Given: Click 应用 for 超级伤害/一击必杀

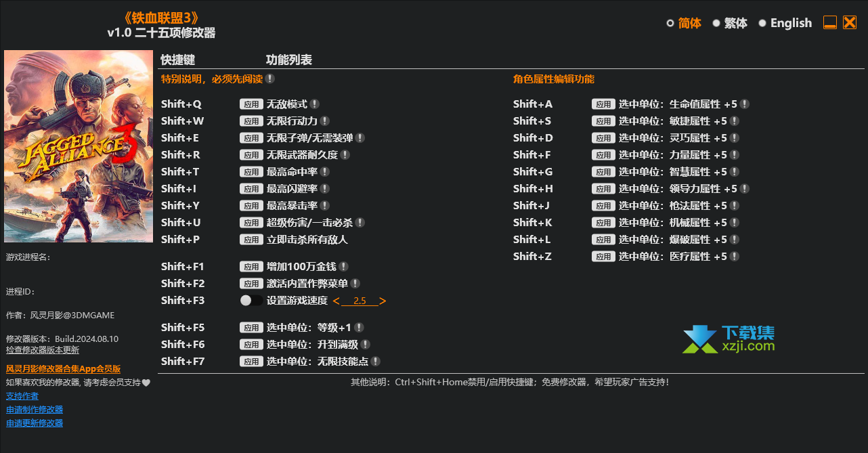Looking at the screenshot, I should point(252,223).
